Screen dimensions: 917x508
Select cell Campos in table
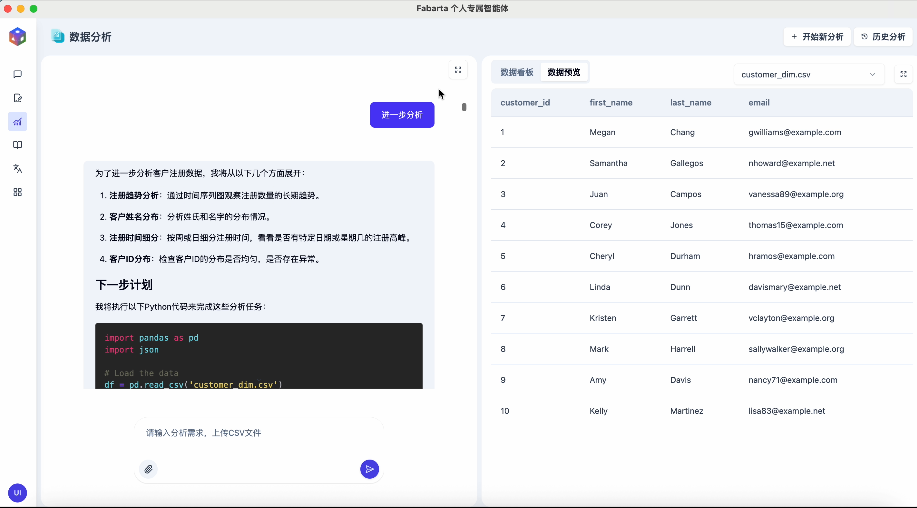tap(685, 194)
